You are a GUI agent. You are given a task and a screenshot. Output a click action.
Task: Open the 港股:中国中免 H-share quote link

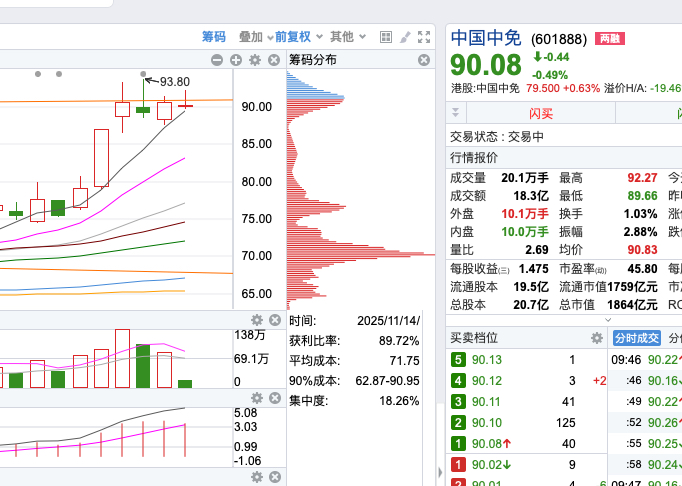coord(485,88)
